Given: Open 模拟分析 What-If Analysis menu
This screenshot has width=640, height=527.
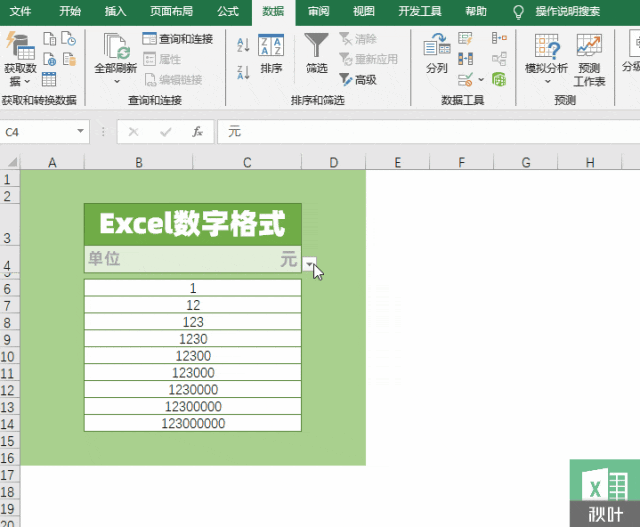Looking at the screenshot, I should coord(547,59).
